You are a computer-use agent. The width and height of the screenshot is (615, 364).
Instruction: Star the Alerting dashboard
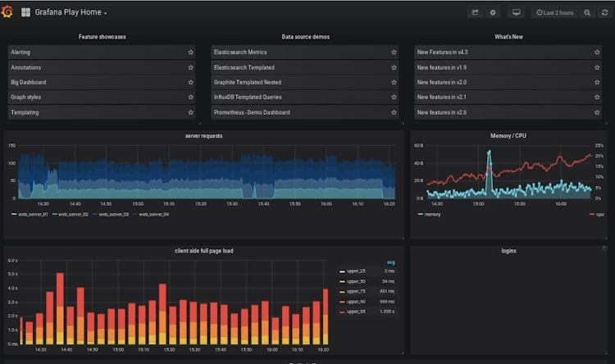[x=190, y=52]
